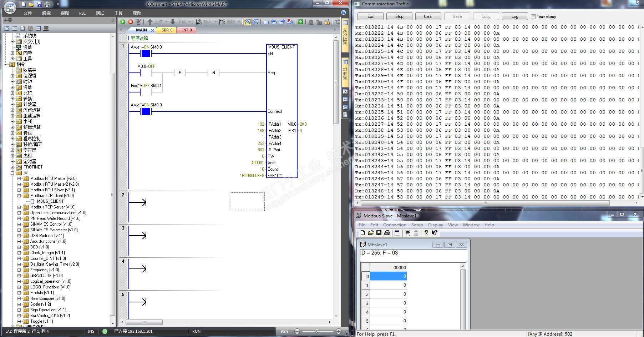Screen dimensions: 644x337
Task: Collapse the 库 libraries folder
Action: 12,173
